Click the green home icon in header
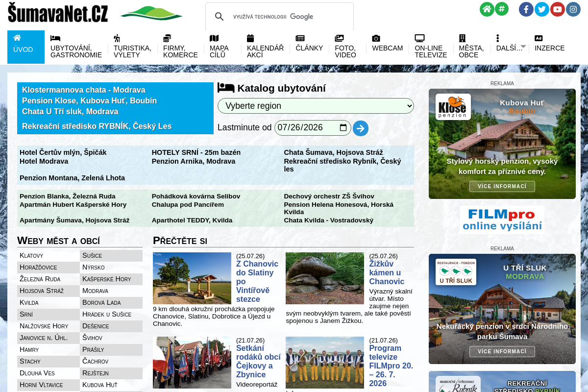Screen dimensions: 588x392 pyautogui.click(x=487, y=9)
